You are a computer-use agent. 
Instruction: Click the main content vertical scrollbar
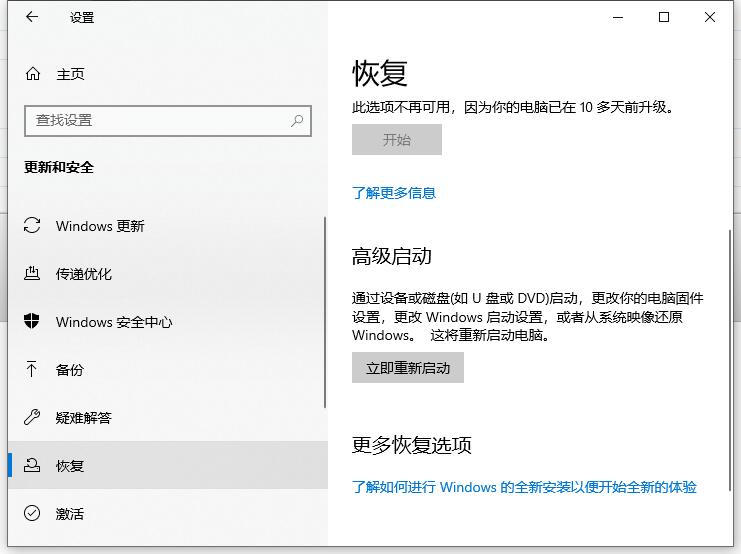(x=731, y=360)
